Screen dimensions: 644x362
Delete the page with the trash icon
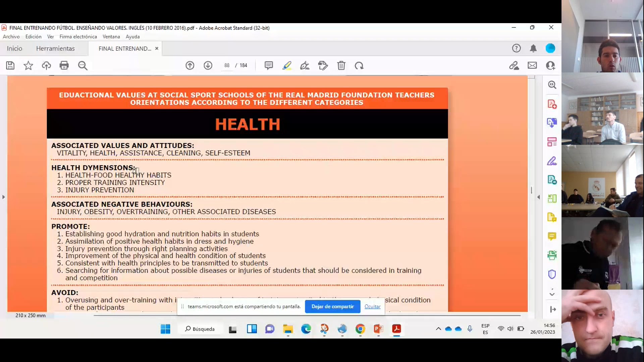click(x=341, y=65)
